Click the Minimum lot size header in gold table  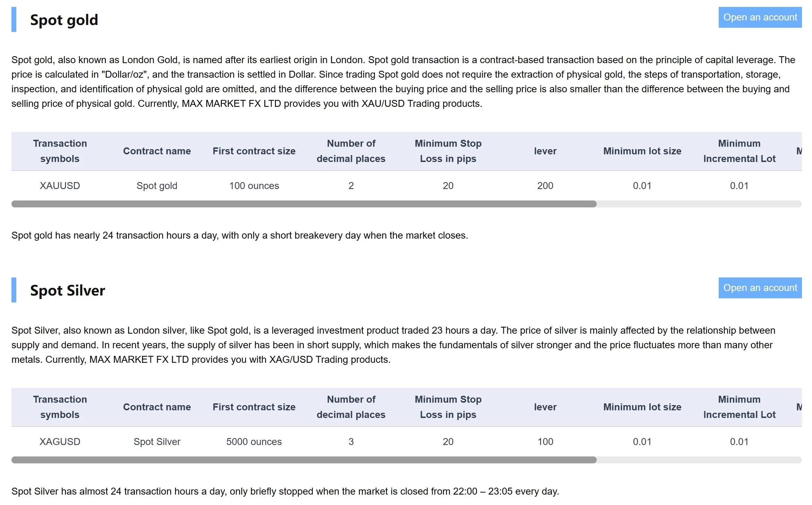tap(642, 151)
